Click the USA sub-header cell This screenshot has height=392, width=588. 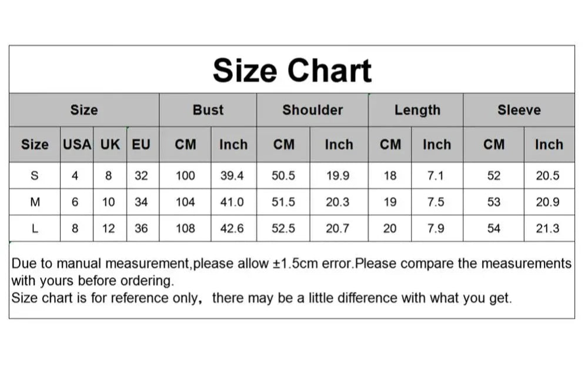pyautogui.click(x=77, y=144)
